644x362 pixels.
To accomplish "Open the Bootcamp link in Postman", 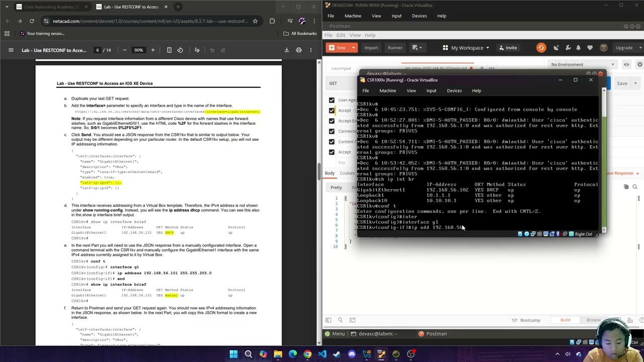I will (x=526, y=320).
